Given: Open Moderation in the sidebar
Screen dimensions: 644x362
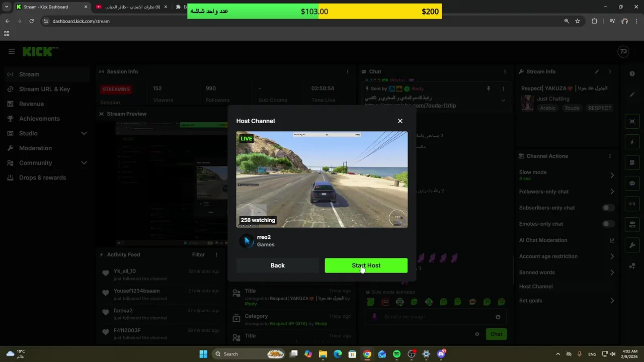Looking at the screenshot, I should [x=47, y=148].
